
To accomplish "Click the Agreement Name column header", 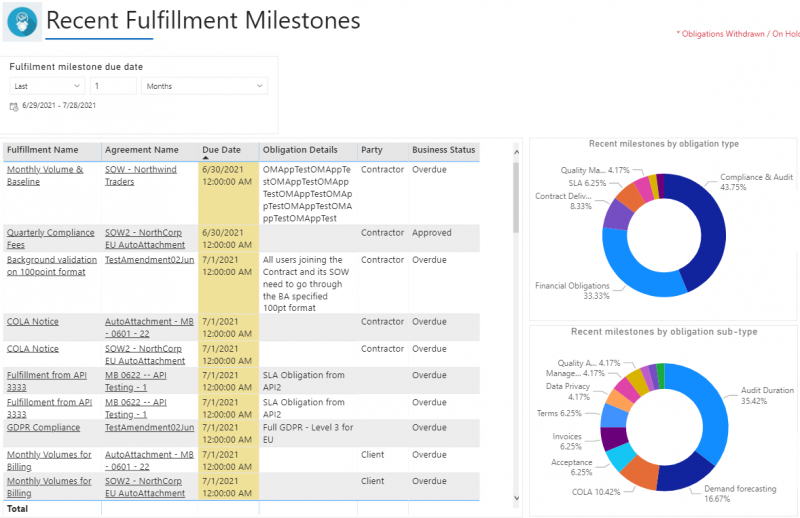I will pos(142,150).
